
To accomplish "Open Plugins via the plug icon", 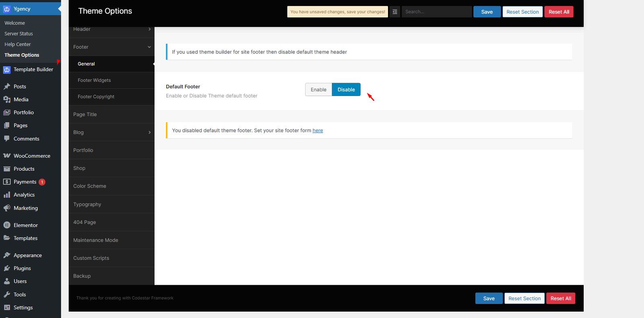I will [7, 268].
